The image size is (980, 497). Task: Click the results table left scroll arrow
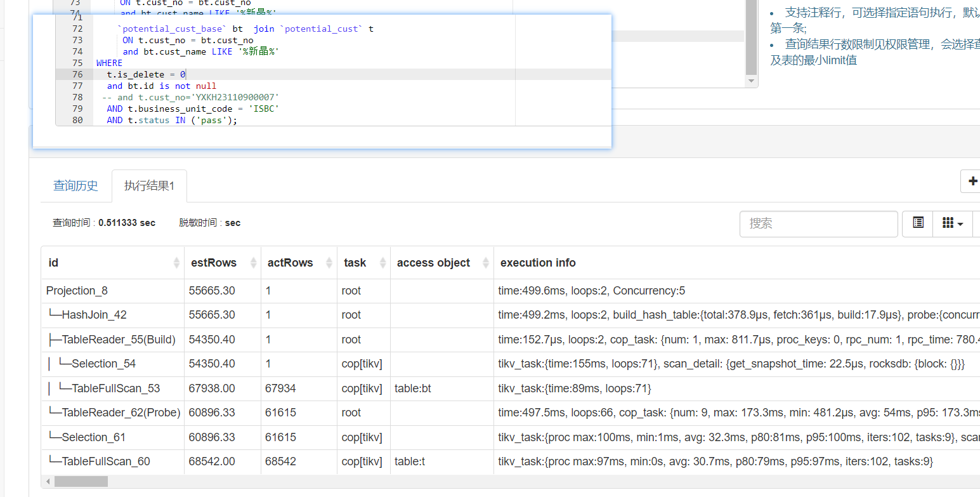click(47, 482)
